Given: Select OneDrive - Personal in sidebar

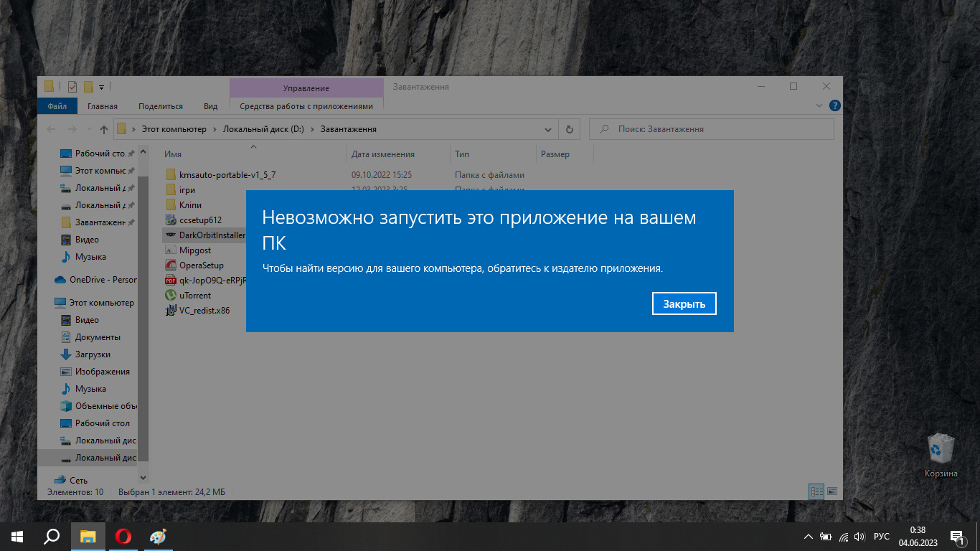Looking at the screenshot, I should coord(95,279).
